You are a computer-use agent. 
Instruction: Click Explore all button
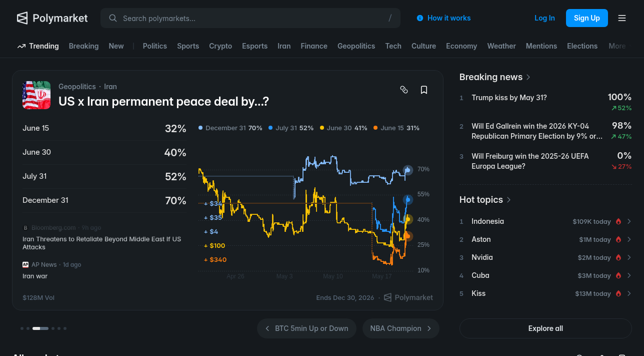click(545, 328)
